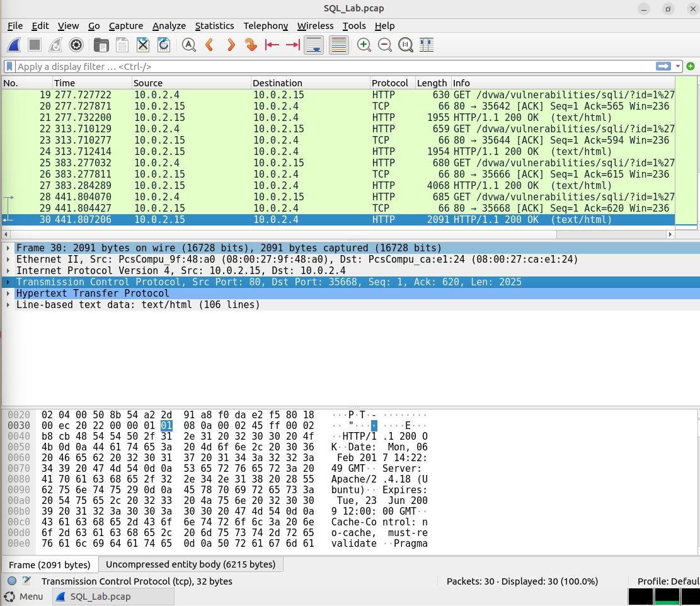Start capturing packets with the shark fin icon
This screenshot has width=700, height=606.
coord(14,45)
